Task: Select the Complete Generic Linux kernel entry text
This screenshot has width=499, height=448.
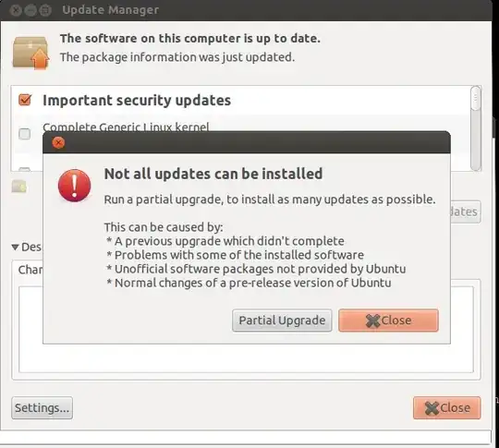Action: pyautogui.click(x=126, y=127)
